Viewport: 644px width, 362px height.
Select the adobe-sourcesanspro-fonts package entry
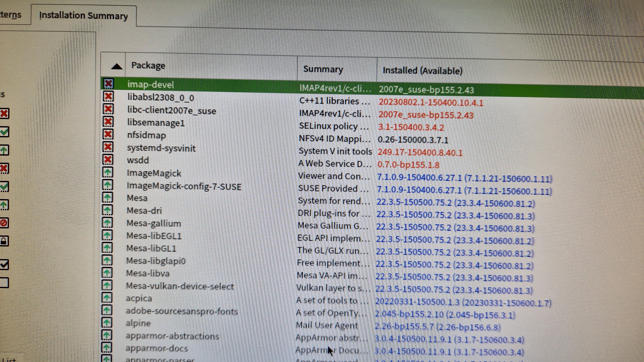pyautogui.click(x=181, y=311)
